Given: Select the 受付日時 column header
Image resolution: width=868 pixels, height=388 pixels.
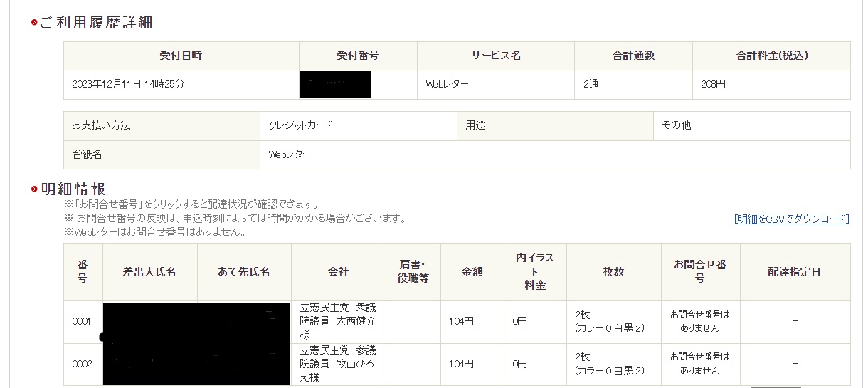Looking at the screenshot, I should 181,56.
